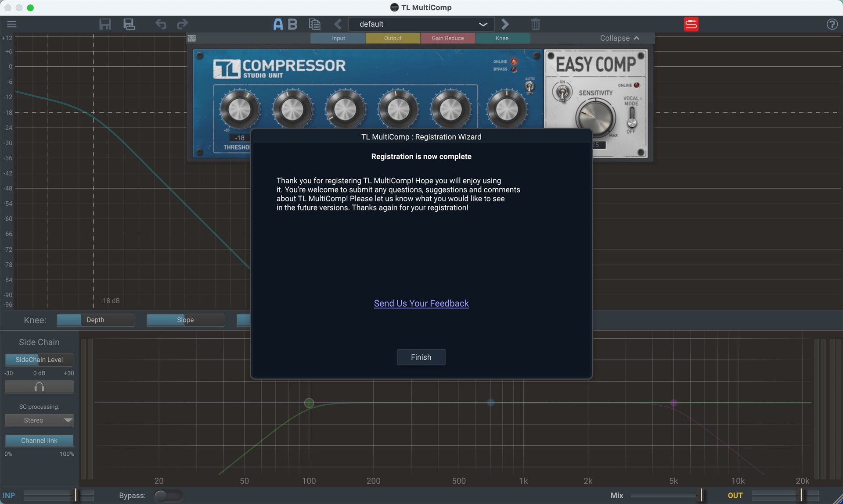This screenshot has width=843, height=504.
Task: Toggle the Vocal Mode switch
Action: 631,118
